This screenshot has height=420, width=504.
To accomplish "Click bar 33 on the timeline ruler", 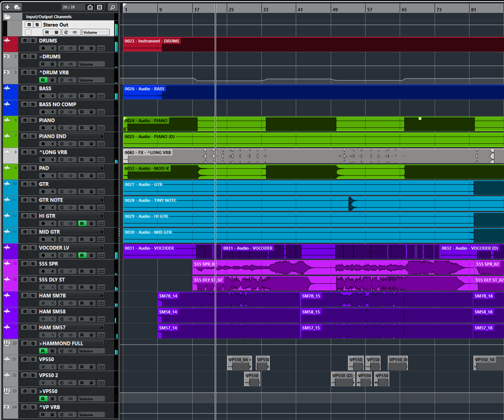I will [x=265, y=9].
